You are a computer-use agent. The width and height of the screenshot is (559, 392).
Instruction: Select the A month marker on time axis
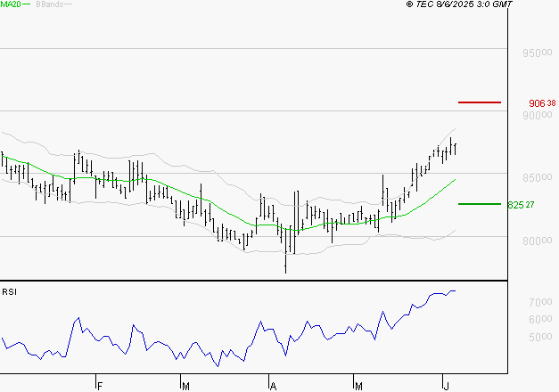(273, 386)
